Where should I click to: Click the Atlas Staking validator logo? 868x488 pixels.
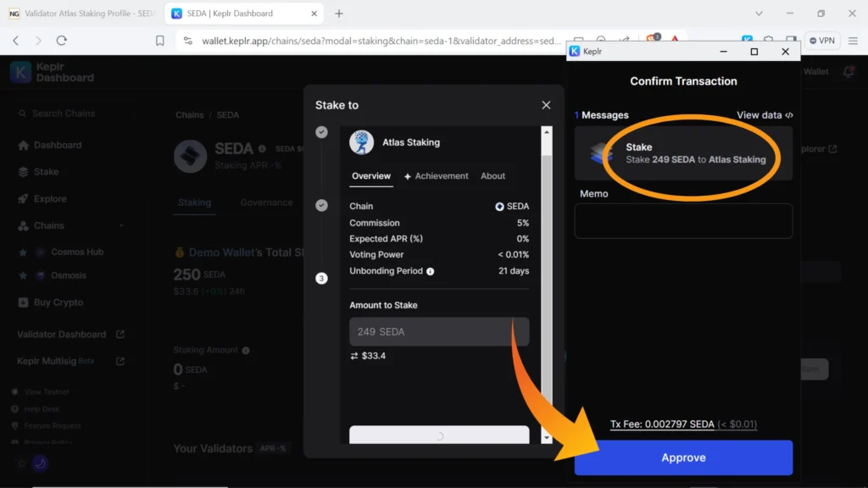coord(362,142)
